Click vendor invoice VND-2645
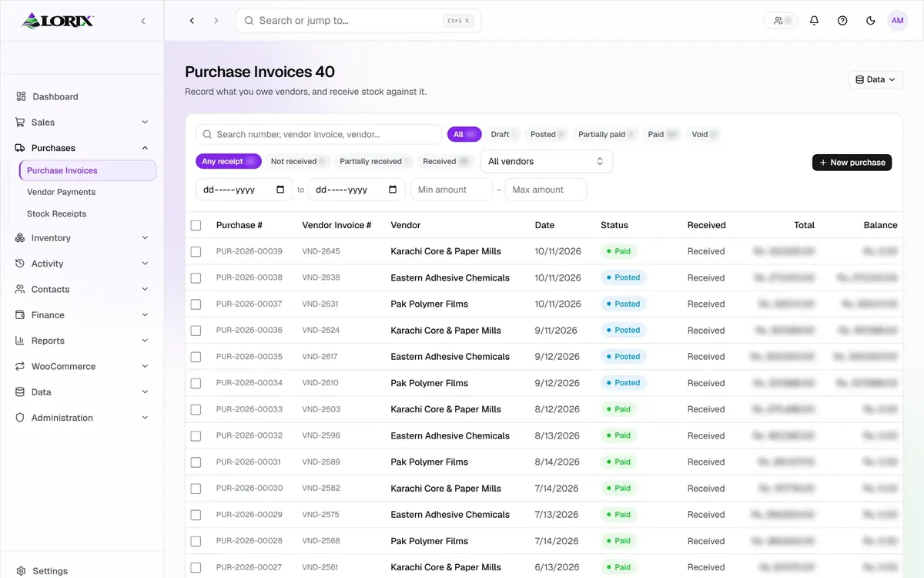The width and height of the screenshot is (924, 578). pos(321,251)
